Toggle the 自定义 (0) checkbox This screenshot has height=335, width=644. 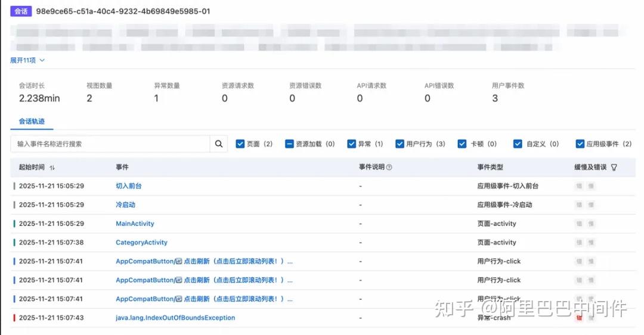[518, 144]
